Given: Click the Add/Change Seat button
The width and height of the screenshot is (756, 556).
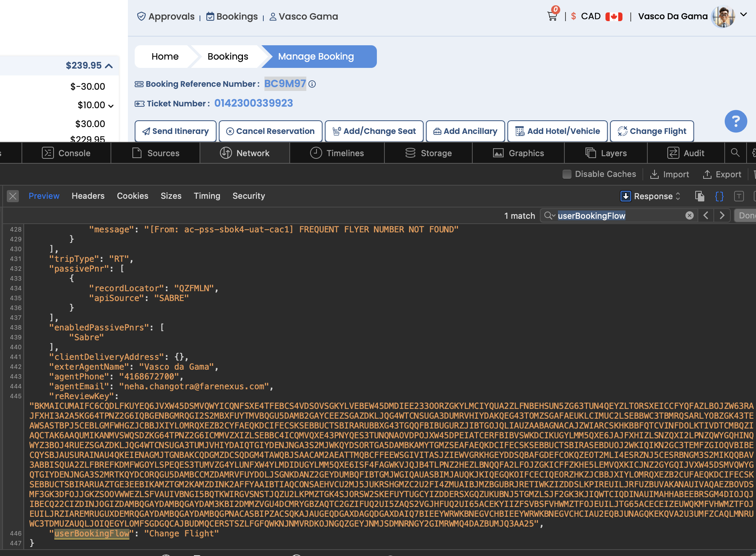Looking at the screenshot, I should pos(374,131).
